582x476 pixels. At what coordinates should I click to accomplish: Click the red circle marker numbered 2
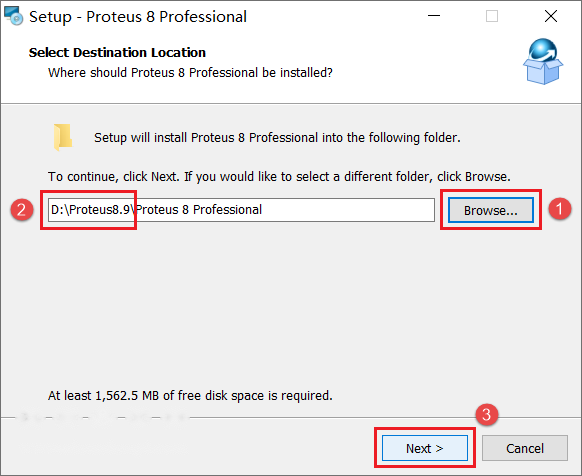coord(22,210)
